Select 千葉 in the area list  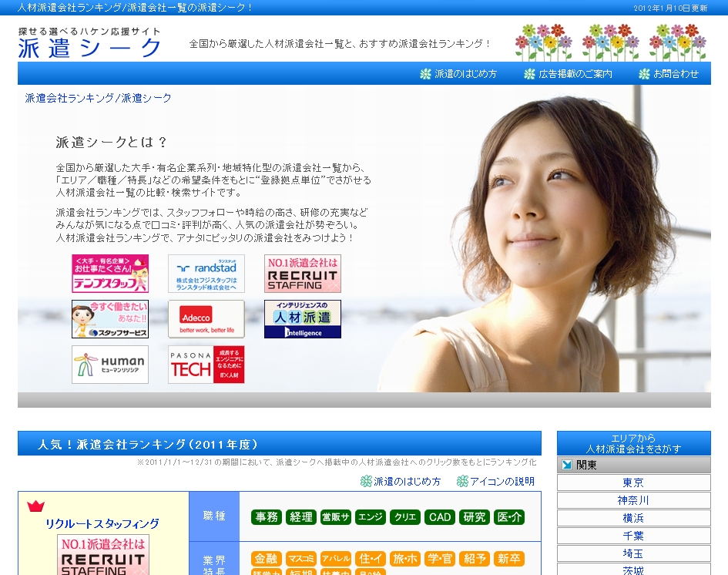tap(633, 536)
